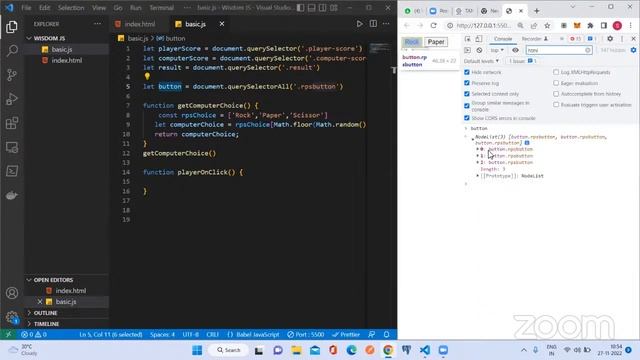Switch to the Console tab in DevTools

click(x=502, y=39)
